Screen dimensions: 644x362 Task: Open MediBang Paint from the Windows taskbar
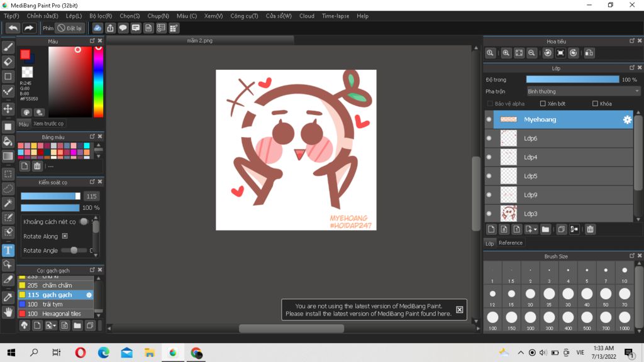click(x=173, y=353)
